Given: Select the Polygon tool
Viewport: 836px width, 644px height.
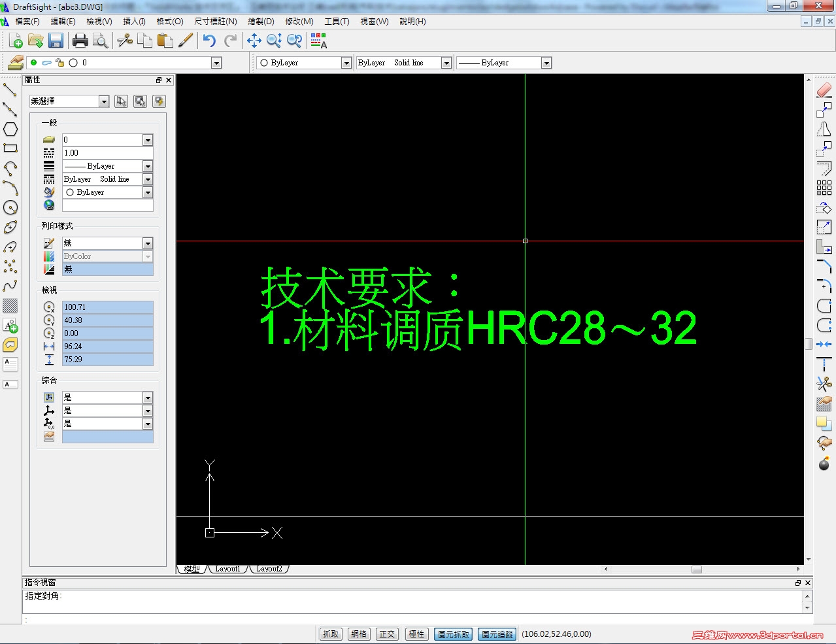Looking at the screenshot, I should click(x=10, y=129).
